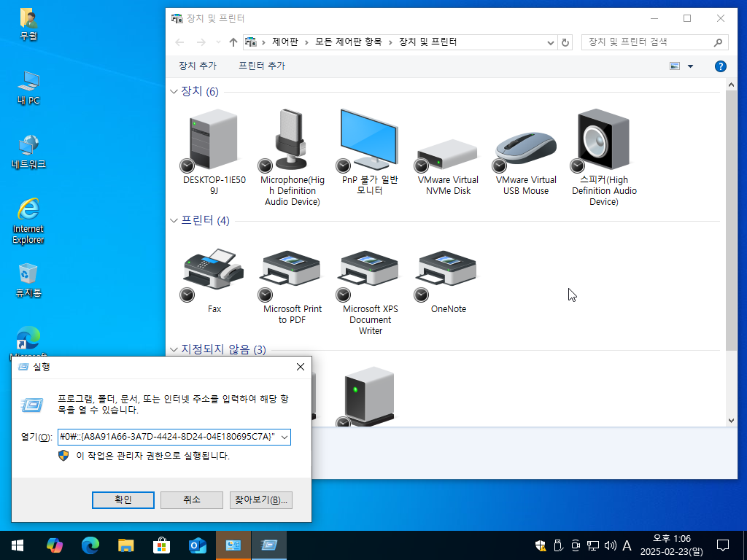Open the 휴지통 recycle bin
Image resolution: width=747 pixels, height=560 pixels.
(x=28, y=279)
